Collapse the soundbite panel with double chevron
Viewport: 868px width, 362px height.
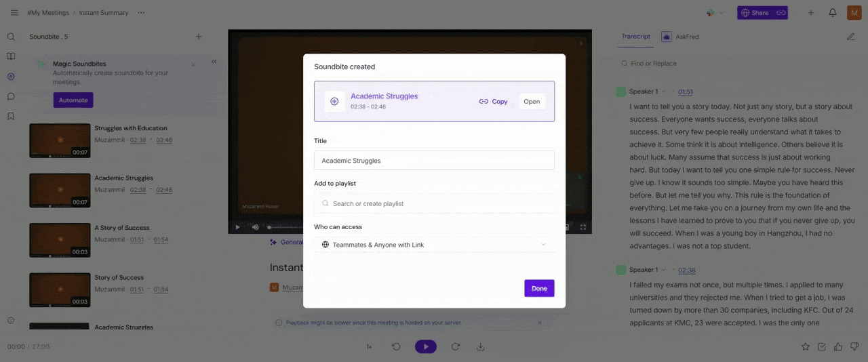pyautogui.click(x=214, y=62)
